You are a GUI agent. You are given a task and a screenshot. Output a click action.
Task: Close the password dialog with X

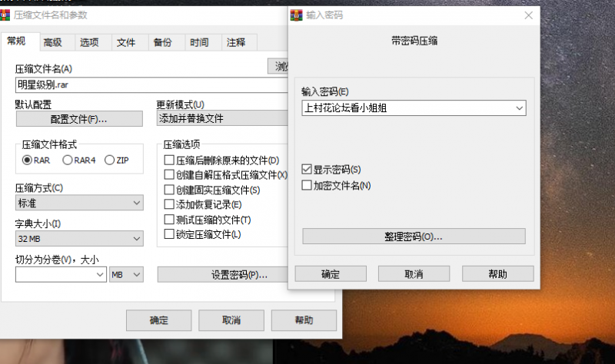point(528,15)
